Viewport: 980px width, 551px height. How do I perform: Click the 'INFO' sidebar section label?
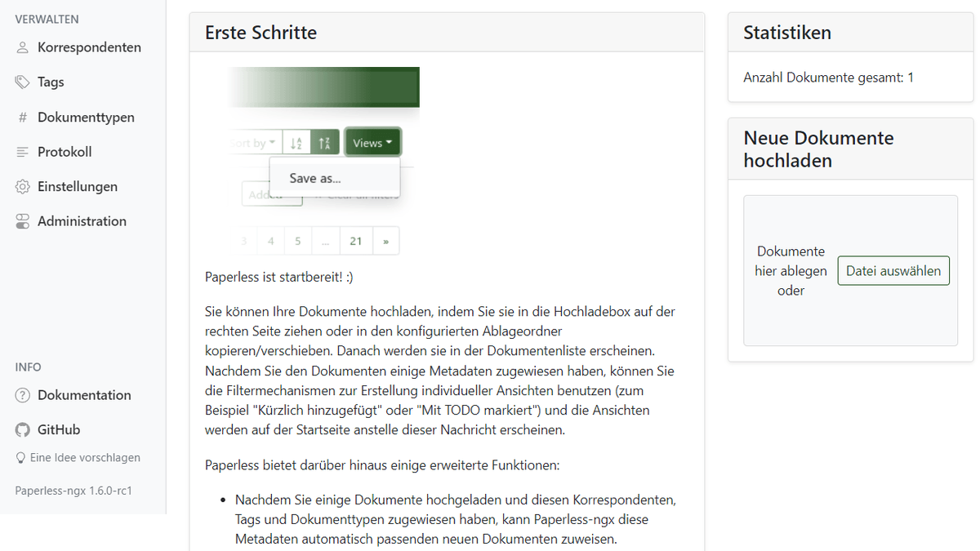pyautogui.click(x=28, y=367)
